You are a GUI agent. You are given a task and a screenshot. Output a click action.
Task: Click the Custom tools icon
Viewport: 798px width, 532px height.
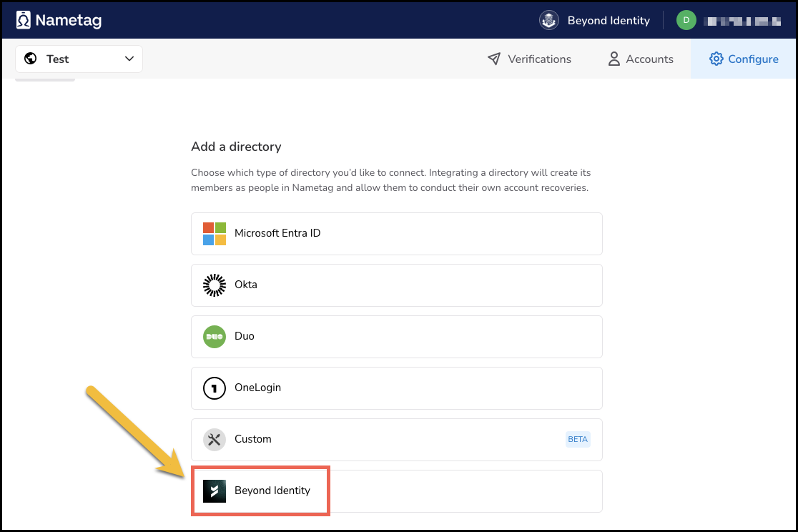(215, 439)
